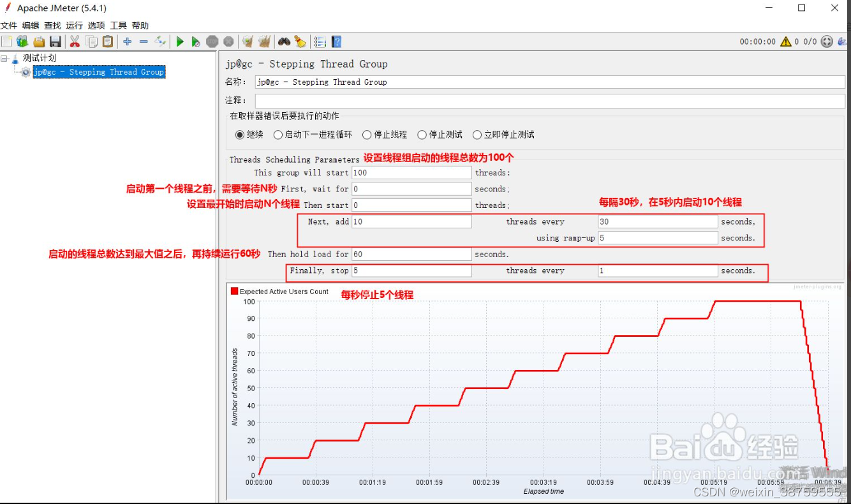Start test without pauses icon
Image resolution: width=851 pixels, height=504 pixels.
pos(196,41)
